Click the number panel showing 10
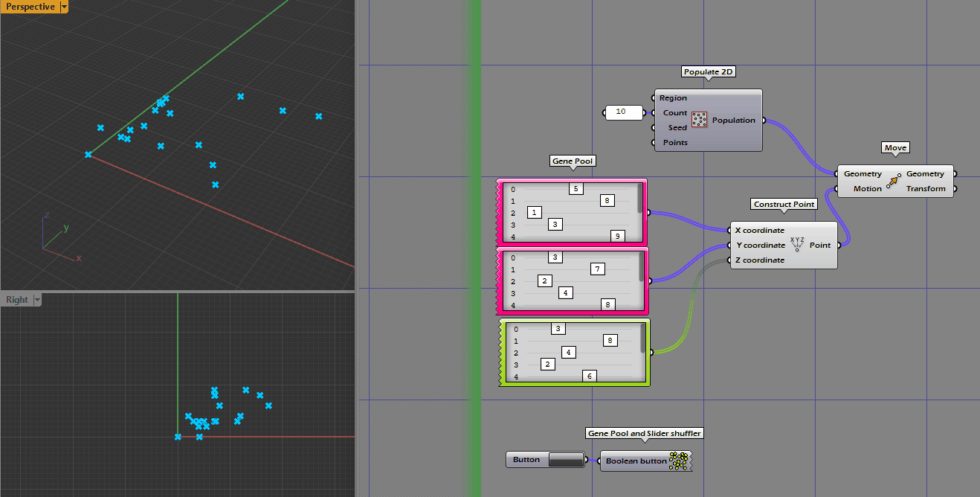Image resolution: width=980 pixels, height=497 pixels. [x=625, y=112]
